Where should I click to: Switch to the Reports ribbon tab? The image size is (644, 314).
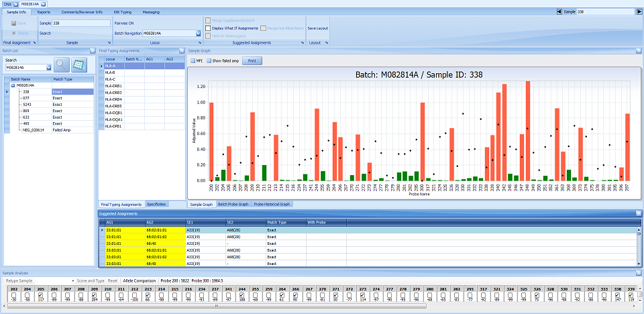click(44, 12)
